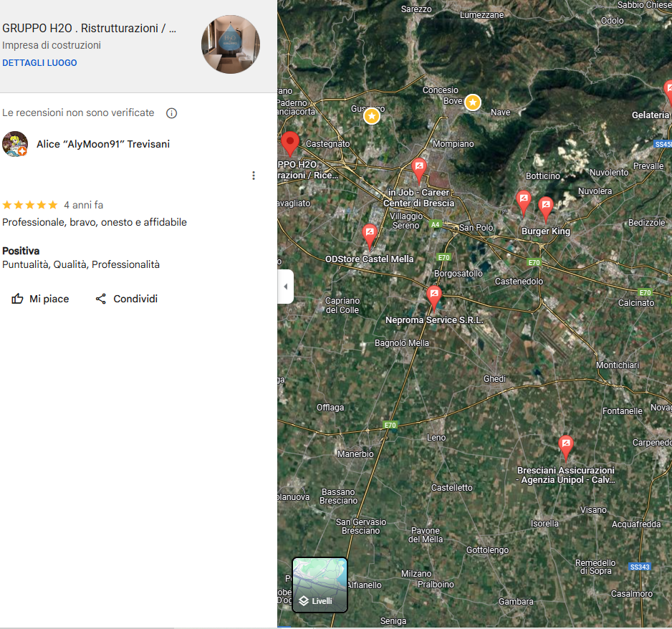Screen dimensions: 672x629
Task: Click the Concesio town label
Action: (441, 90)
